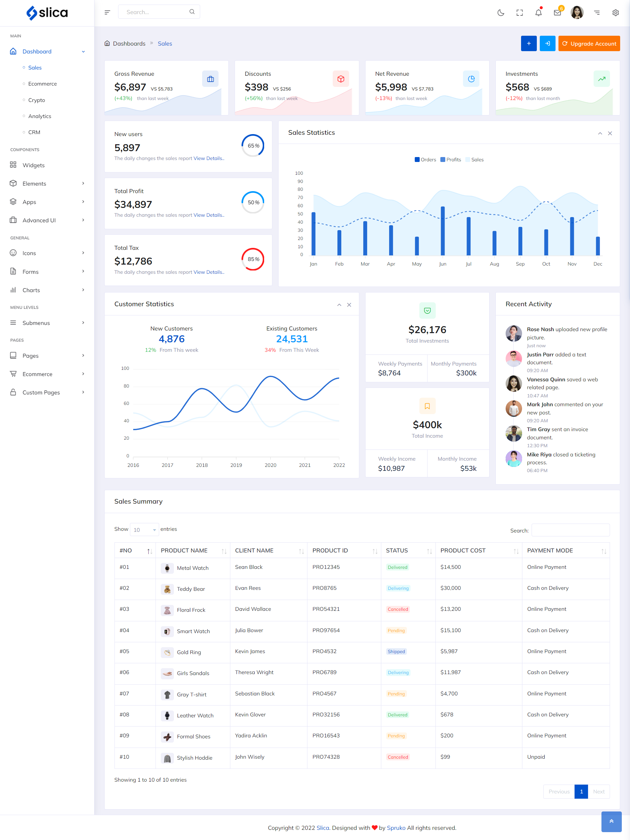Open settings gear icon
The image size is (630, 840).
tap(616, 12)
